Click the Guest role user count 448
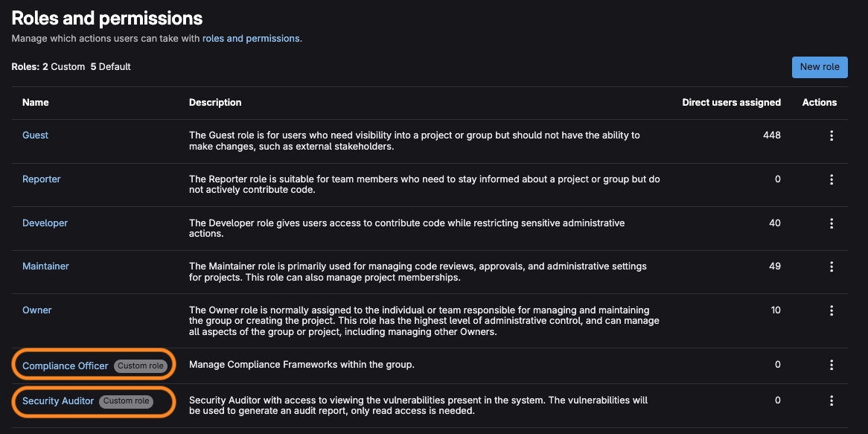This screenshot has width=868, height=434. (771, 135)
